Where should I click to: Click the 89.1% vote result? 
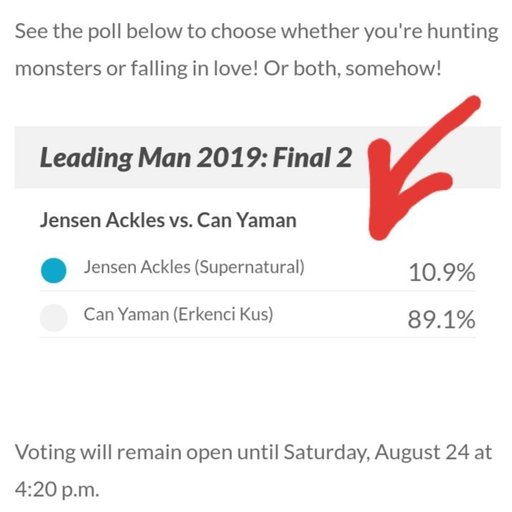click(x=442, y=319)
